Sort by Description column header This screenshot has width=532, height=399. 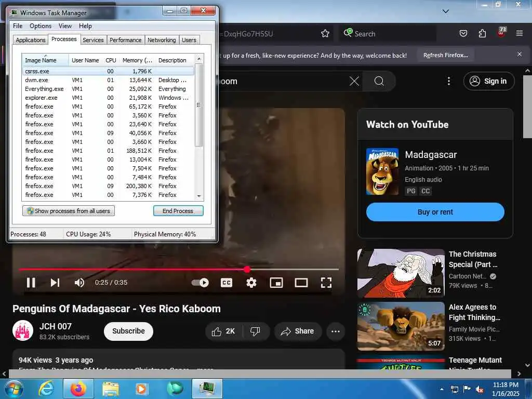click(x=175, y=60)
